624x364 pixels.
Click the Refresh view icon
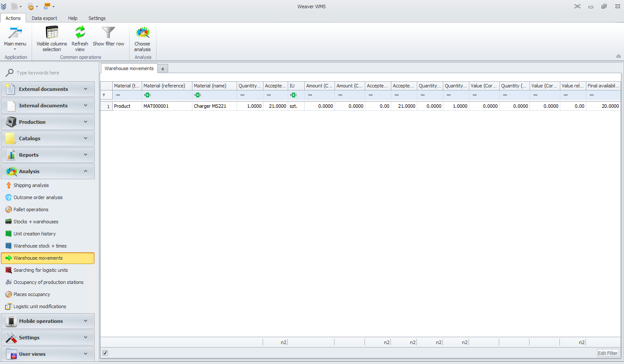coord(80,32)
